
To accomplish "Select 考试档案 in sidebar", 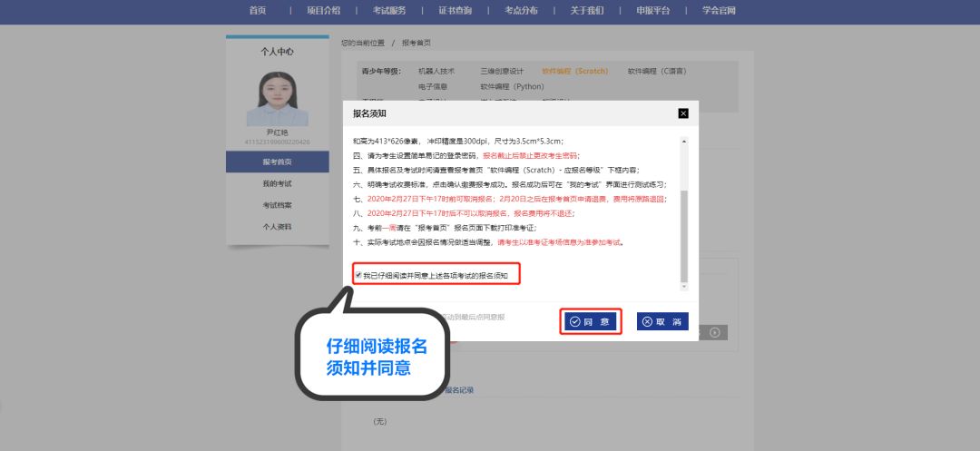I will (278, 205).
